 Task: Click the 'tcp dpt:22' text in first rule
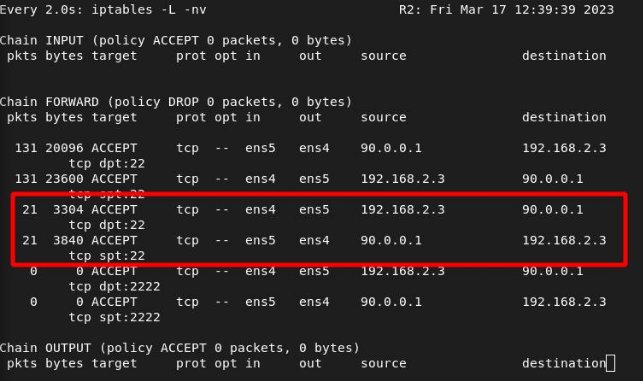point(107,164)
